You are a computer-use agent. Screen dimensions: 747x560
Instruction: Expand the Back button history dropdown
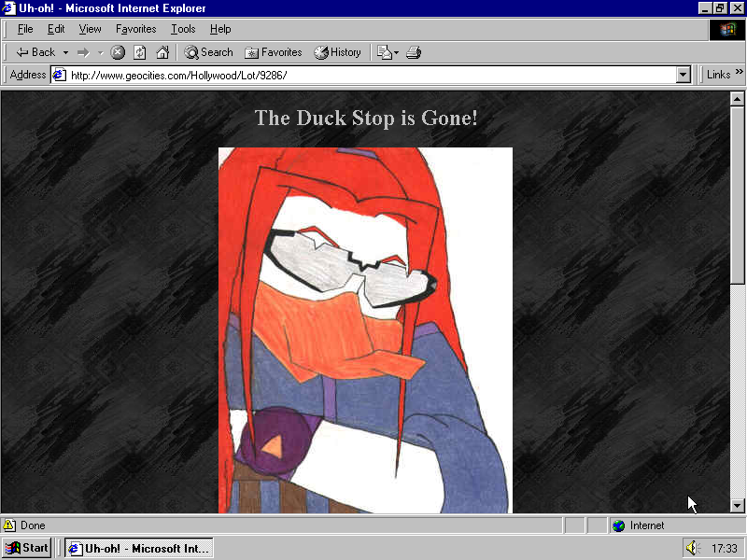coord(65,52)
